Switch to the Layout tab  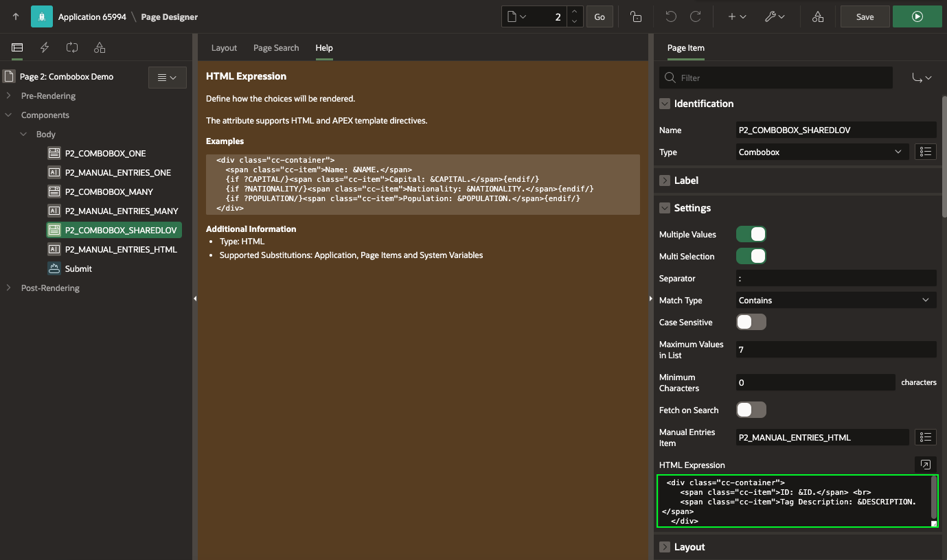coord(224,48)
